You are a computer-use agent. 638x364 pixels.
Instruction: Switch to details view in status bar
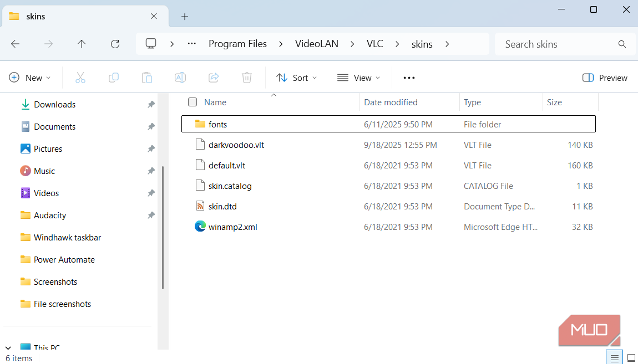click(614, 358)
